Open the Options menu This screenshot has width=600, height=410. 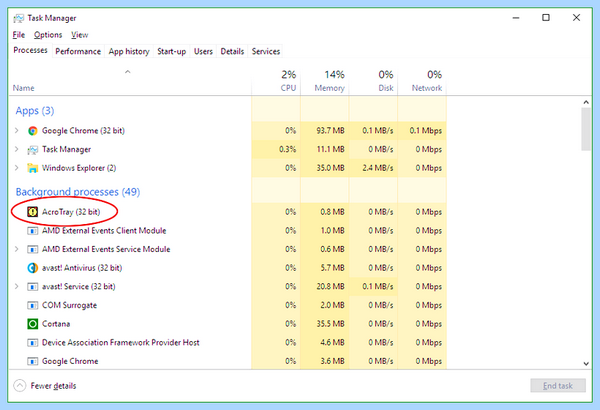click(x=48, y=35)
